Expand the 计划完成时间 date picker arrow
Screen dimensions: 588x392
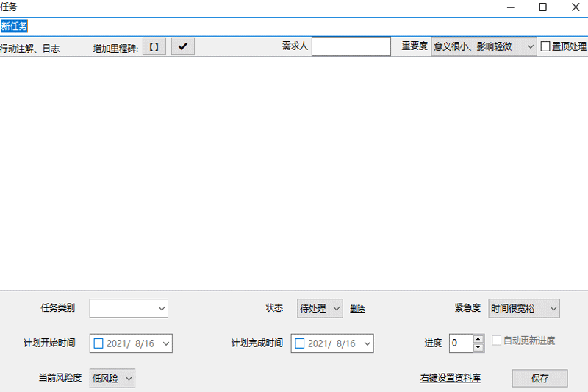(x=367, y=343)
